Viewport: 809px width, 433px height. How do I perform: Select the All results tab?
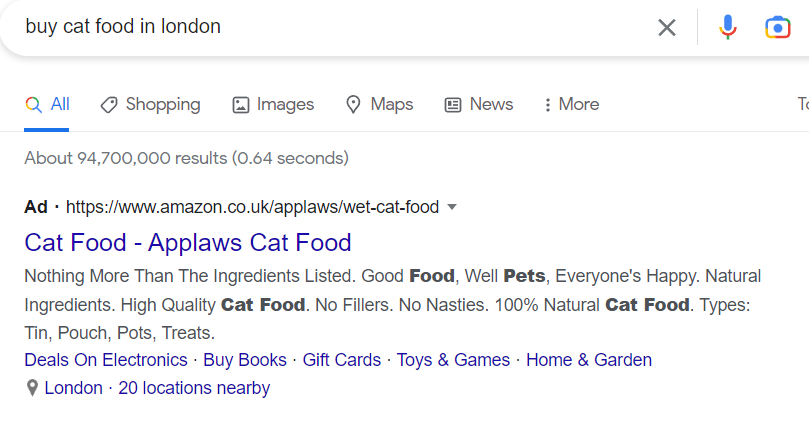coord(46,104)
